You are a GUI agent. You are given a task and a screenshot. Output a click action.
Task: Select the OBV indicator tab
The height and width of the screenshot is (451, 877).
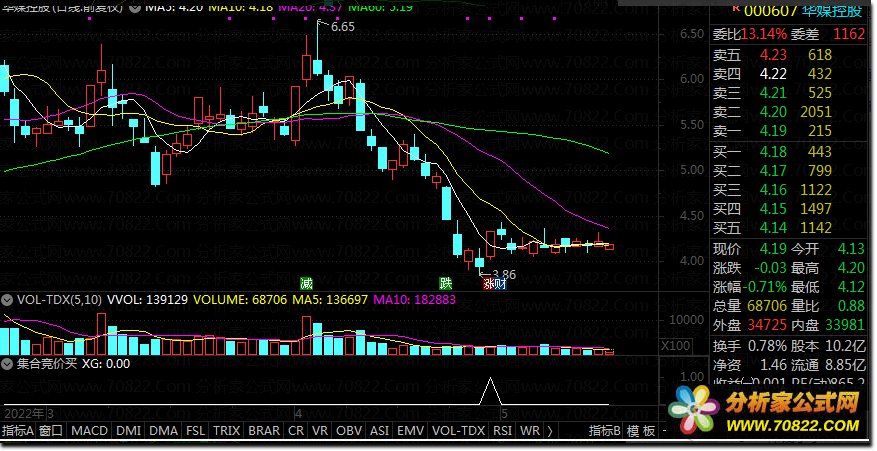coord(349,431)
